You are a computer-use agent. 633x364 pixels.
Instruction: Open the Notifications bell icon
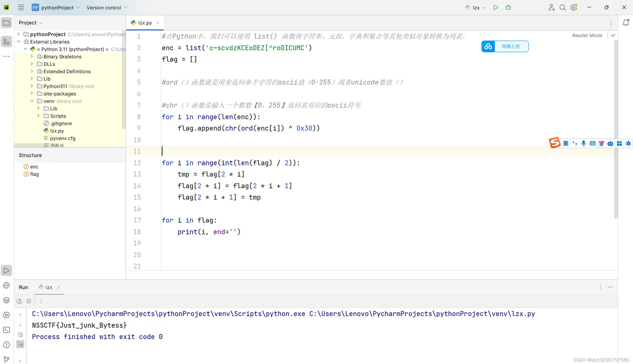626,23
